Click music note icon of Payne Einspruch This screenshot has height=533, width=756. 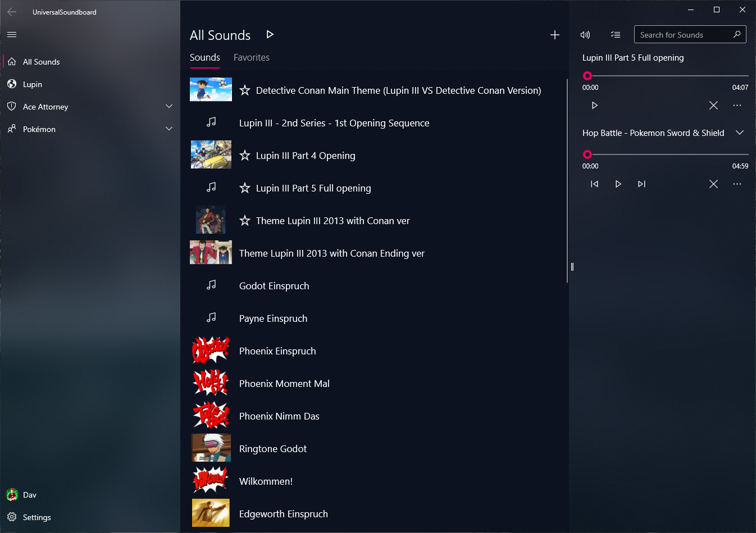211,317
